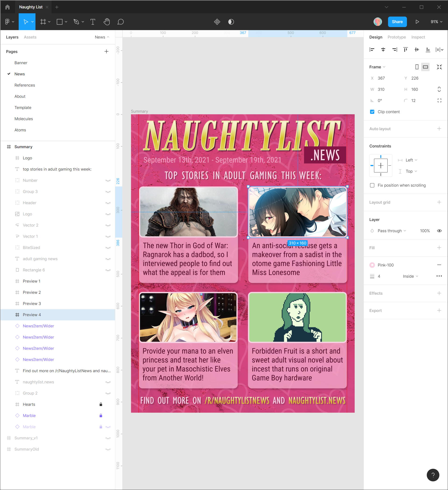Open independent corners option

pyautogui.click(x=439, y=100)
